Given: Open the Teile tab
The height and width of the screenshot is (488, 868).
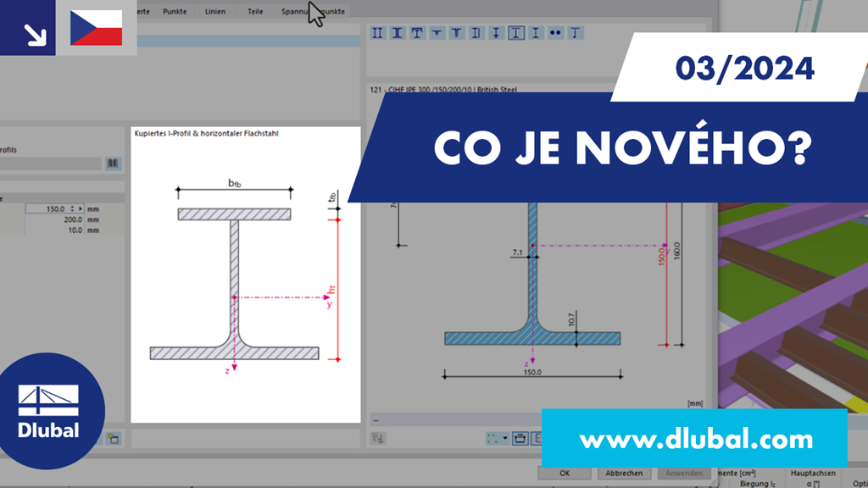Looking at the screenshot, I should [255, 11].
